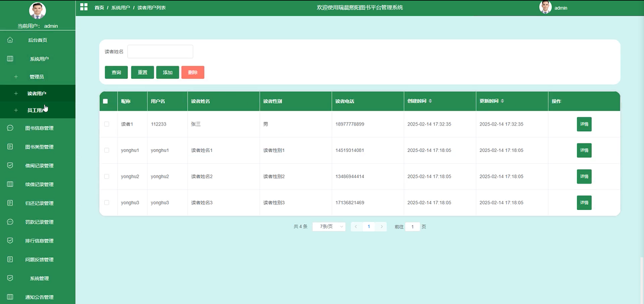Image resolution: width=644 pixels, height=304 pixels.
Task: Expand the 排行信息管理 menu
Action: (38, 241)
